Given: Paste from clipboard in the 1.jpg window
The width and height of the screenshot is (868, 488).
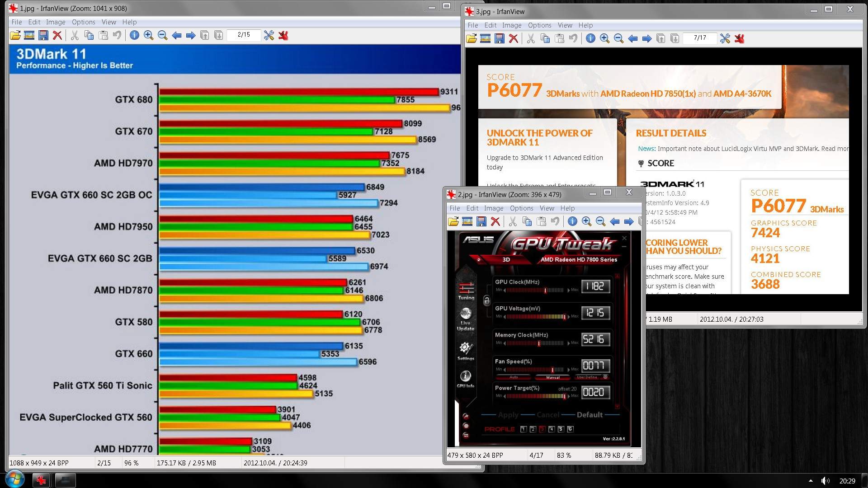Looking at the screenshot, I should click(x=103, y=35).
